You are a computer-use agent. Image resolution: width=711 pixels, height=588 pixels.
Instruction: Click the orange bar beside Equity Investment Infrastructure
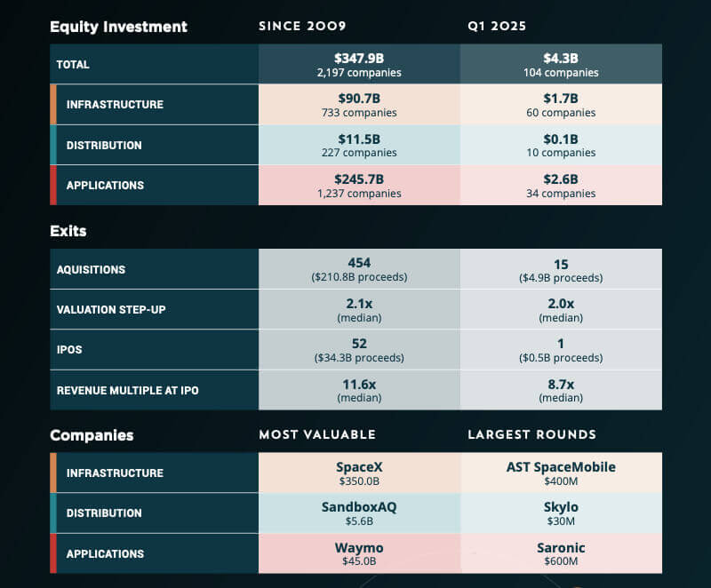53,105
